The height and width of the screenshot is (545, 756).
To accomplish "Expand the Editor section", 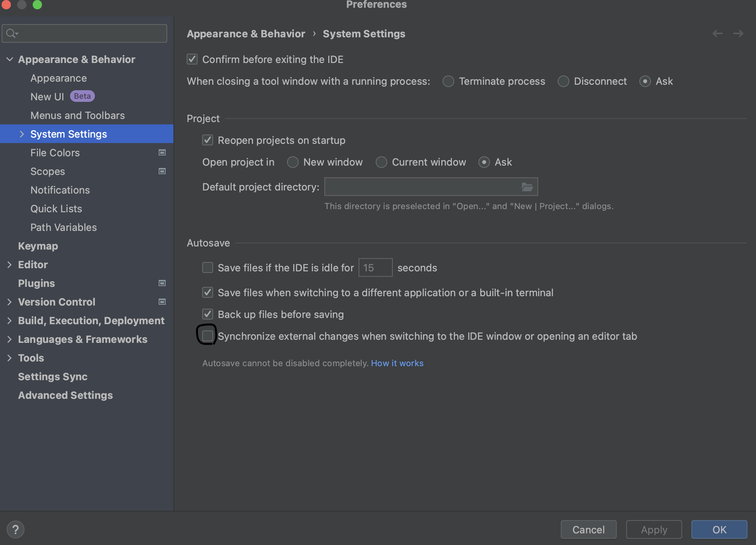I will click(x=10, y=265).
